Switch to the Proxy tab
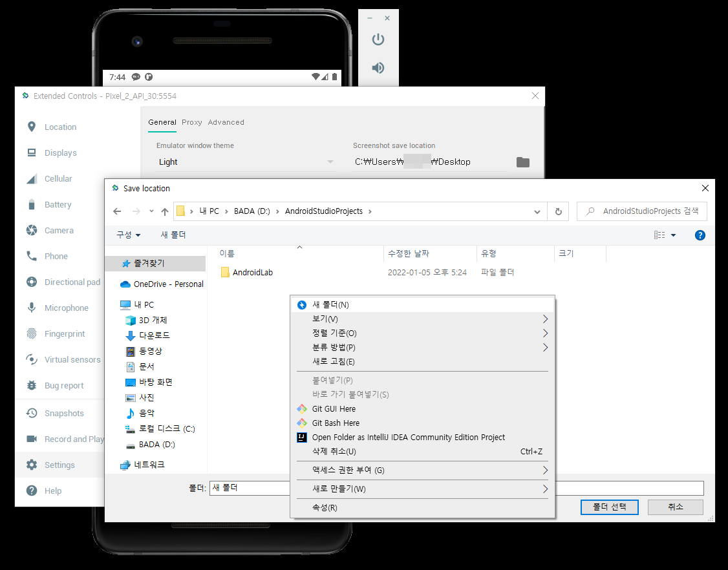This screenshot has width=728, height=570. 192,122
